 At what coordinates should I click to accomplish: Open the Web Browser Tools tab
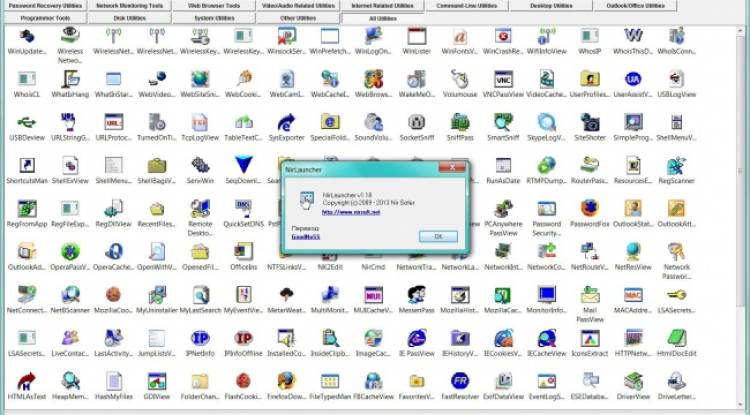click(x=214, y=6)
